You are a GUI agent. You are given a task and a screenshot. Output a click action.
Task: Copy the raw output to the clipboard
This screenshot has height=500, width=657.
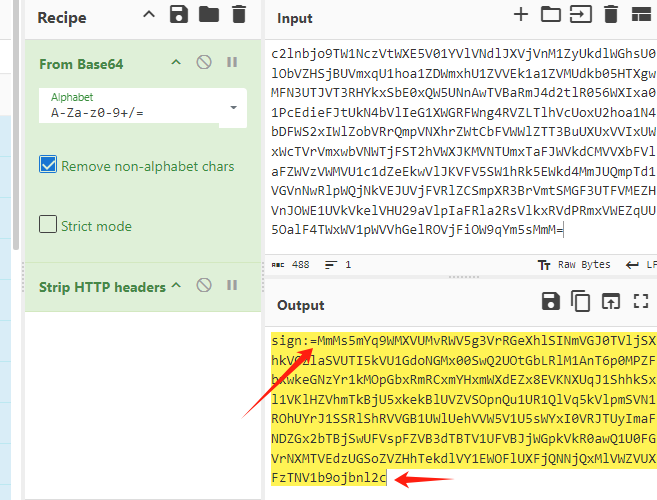click(581, 301)
